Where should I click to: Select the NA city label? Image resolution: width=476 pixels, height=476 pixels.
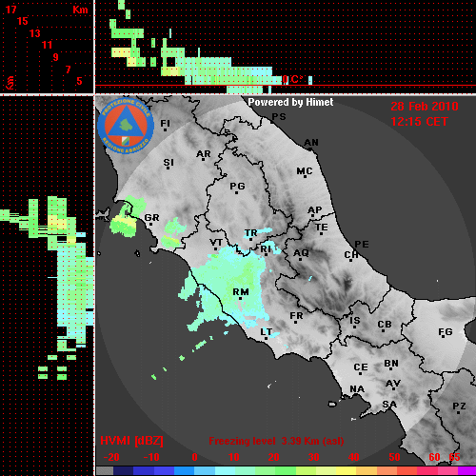(357, 389)
